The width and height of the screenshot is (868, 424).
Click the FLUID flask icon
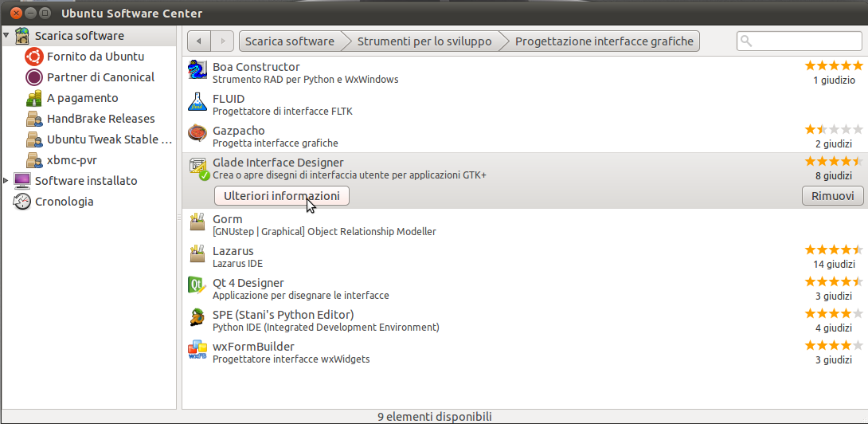tap(197, 102)
